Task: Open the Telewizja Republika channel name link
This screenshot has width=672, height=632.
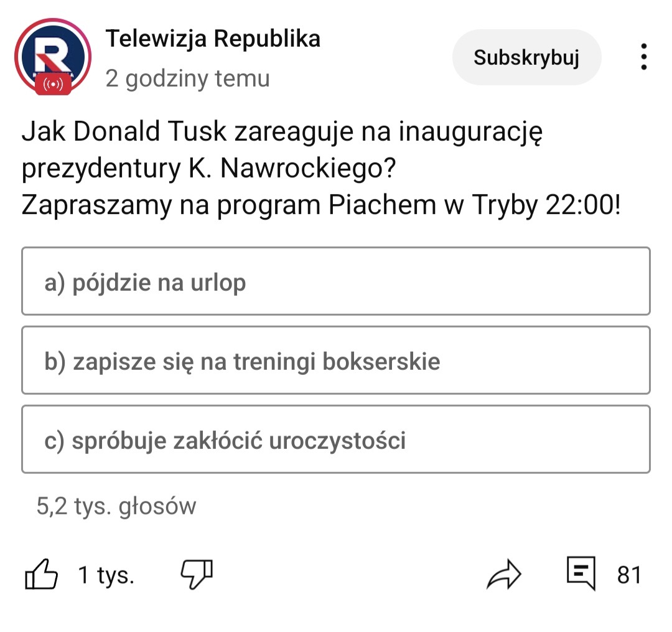Action: [213, 39]
